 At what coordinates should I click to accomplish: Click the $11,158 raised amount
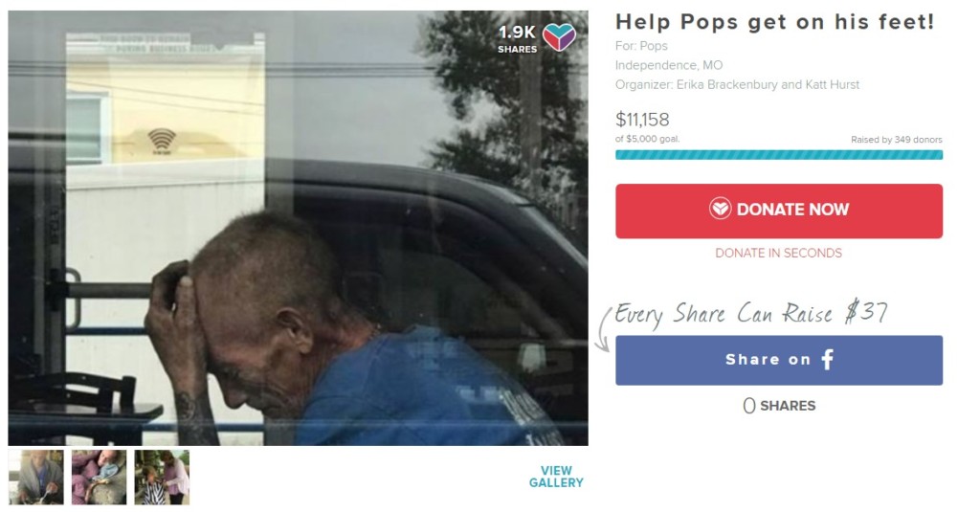642,120
